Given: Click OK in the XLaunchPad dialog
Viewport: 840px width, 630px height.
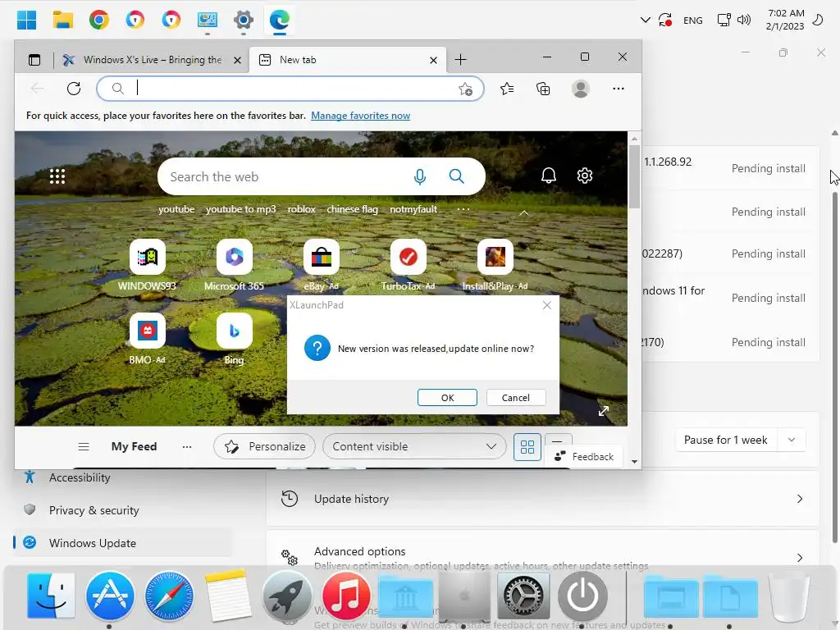Looking at the screenshot, I should (x=447, y=398).
